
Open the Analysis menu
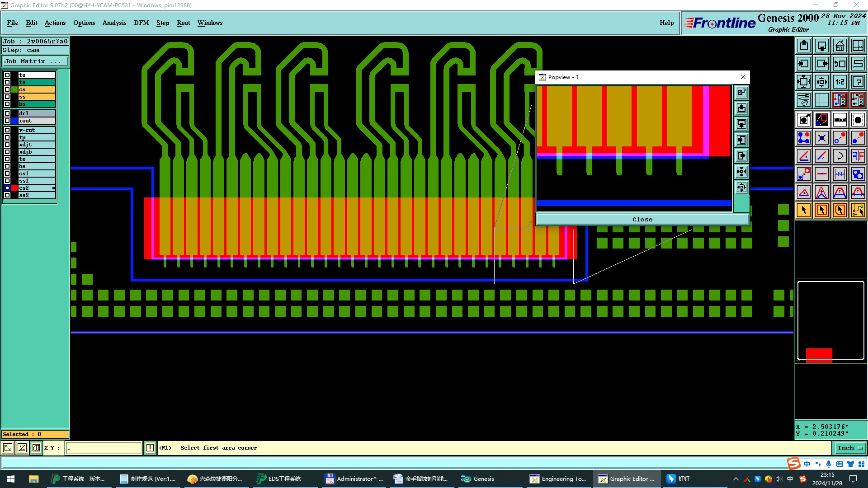coord(114,23)
